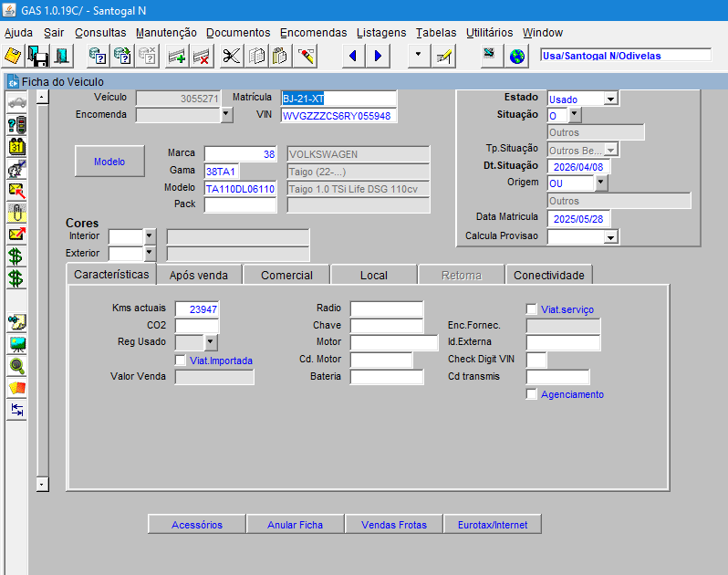
Task: Switch to the Comercial tab
Action: (x=286, y=275)
